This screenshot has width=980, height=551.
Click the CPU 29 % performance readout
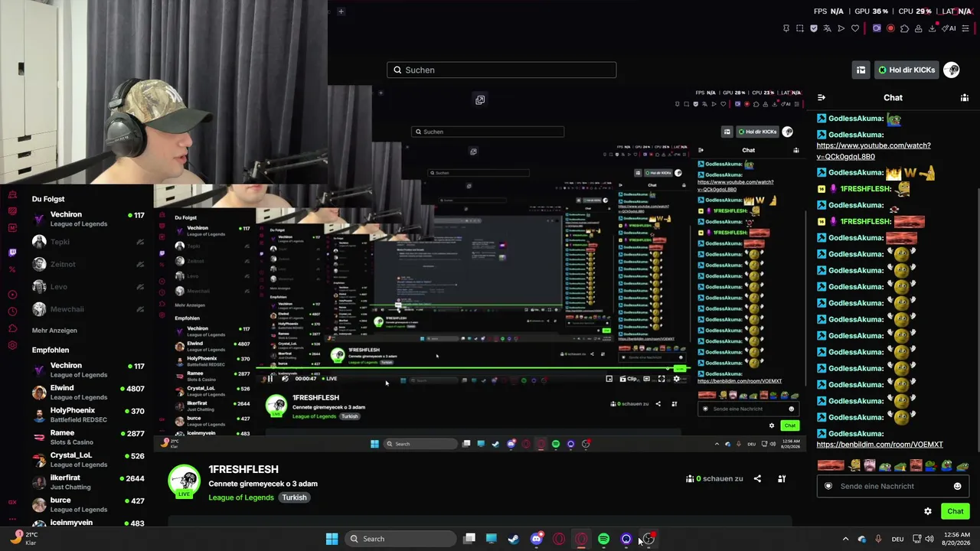915,11
